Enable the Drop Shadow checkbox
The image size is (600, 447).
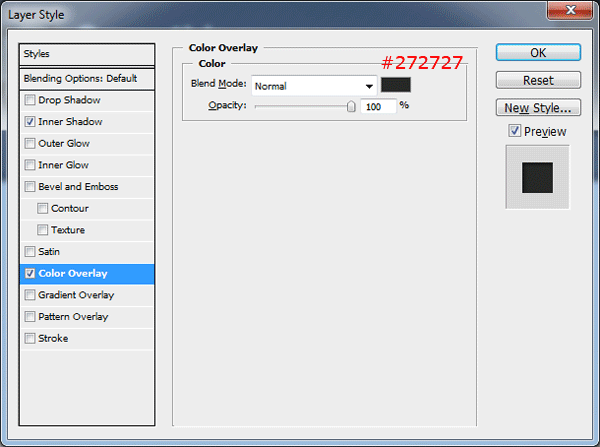(30, 100)
